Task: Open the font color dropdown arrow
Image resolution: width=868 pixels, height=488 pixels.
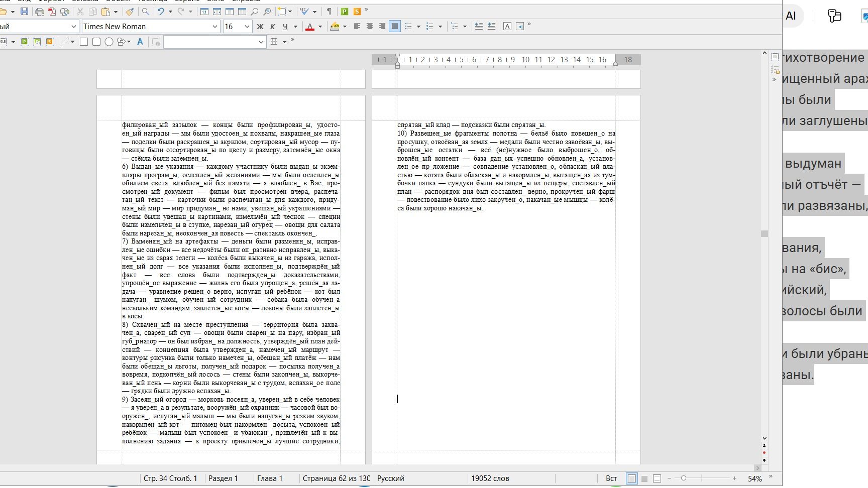Action: (x=320, y=27)
